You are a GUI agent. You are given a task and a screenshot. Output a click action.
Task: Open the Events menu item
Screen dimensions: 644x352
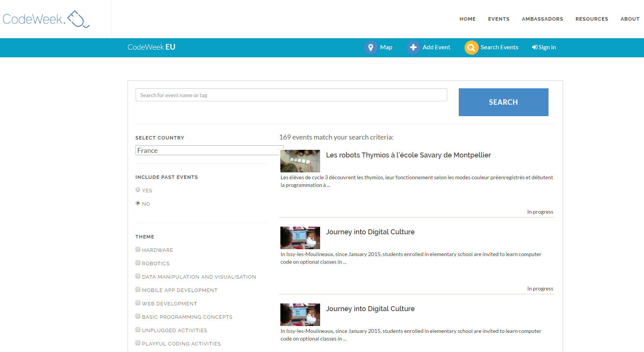click(498, 19)
